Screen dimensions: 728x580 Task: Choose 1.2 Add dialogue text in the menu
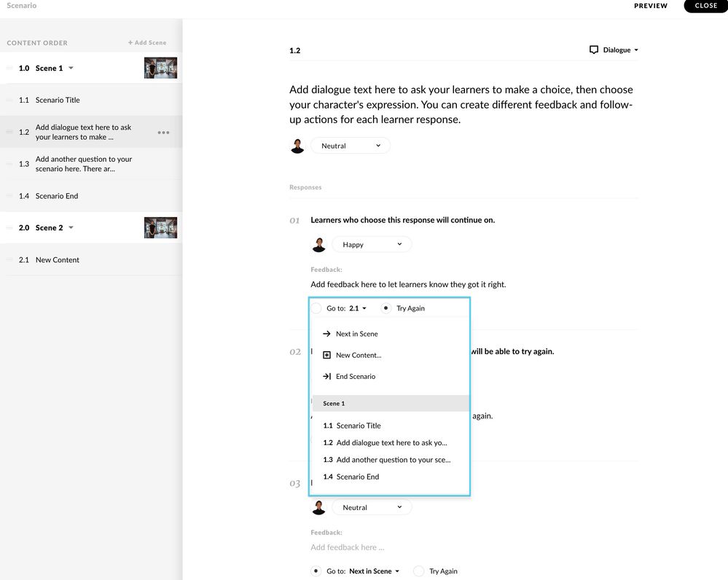pyautogui.click(x=390, y=443)
